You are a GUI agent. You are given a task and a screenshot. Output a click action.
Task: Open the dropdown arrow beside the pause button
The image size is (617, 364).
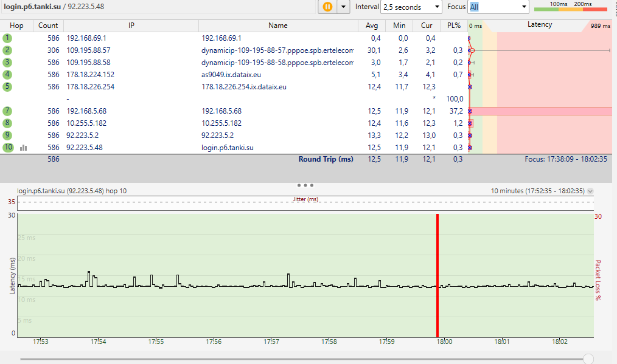(x=343, y=7)
